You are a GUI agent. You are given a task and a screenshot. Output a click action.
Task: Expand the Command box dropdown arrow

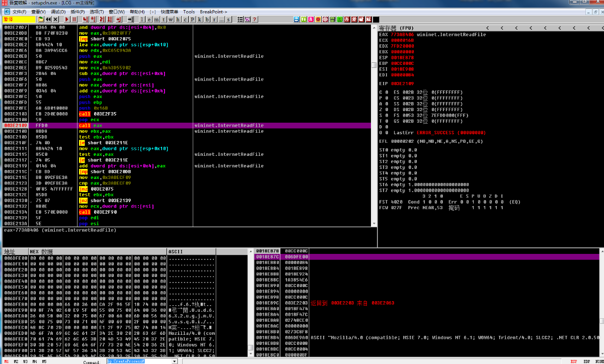[x=174, y=361]
